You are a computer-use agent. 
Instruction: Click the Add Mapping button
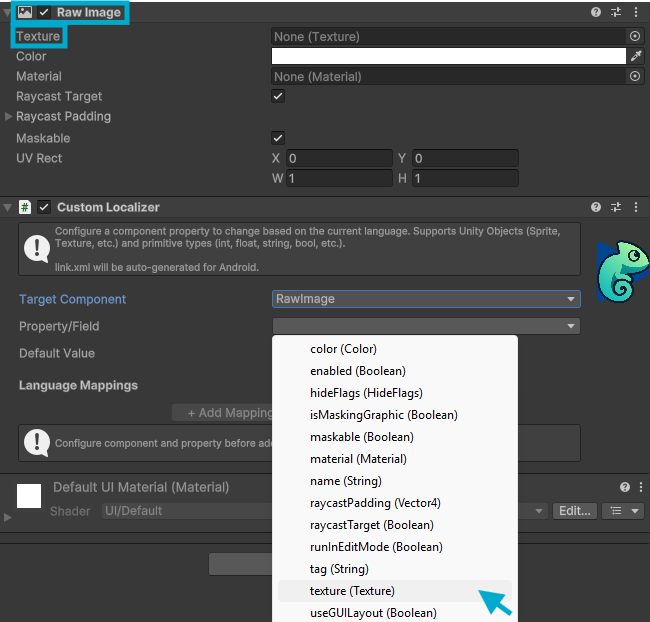(224, 413)
